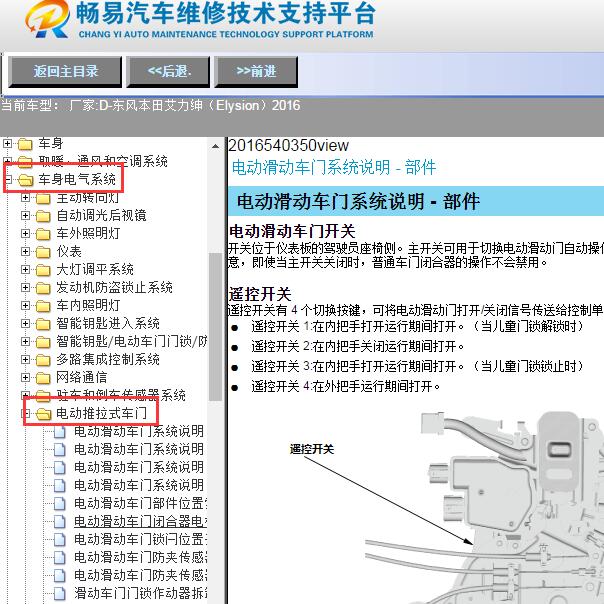
Task: Click the Chang Yi platform logo
Action: [47, 19]
